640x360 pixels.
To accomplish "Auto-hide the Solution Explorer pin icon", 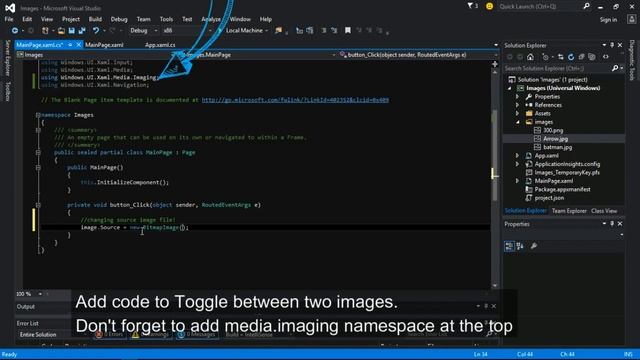I will tap(612, 45).
